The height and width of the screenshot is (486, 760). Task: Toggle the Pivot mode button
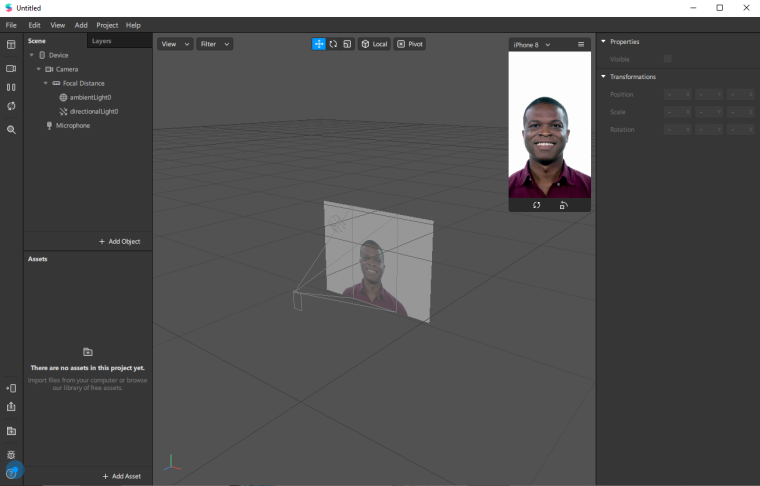click(x=410, y=44)
